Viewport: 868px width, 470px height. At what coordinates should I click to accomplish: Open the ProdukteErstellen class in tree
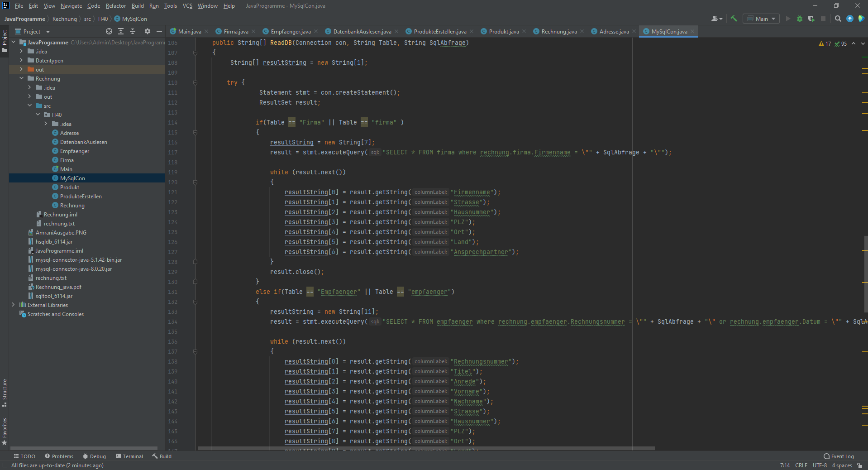click(x=81, y=197)
